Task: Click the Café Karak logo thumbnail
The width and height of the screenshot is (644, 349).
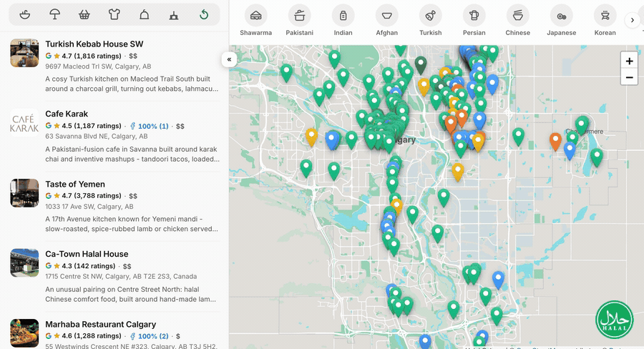Action: tap(24, 123)
